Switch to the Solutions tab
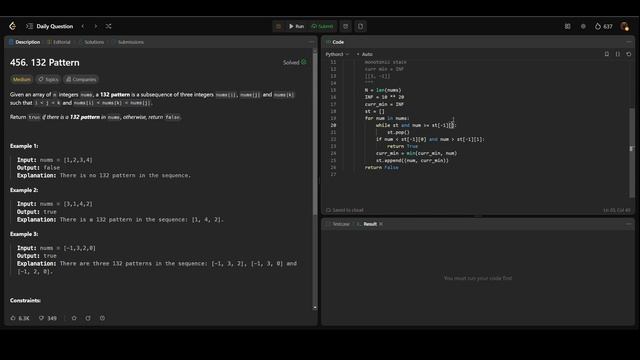640x360 pixels. [91, 42]
